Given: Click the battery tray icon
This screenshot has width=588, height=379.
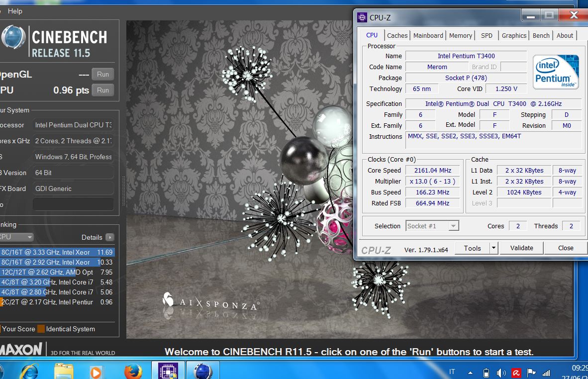Looking at the screenshot, I should coord(486,373).
